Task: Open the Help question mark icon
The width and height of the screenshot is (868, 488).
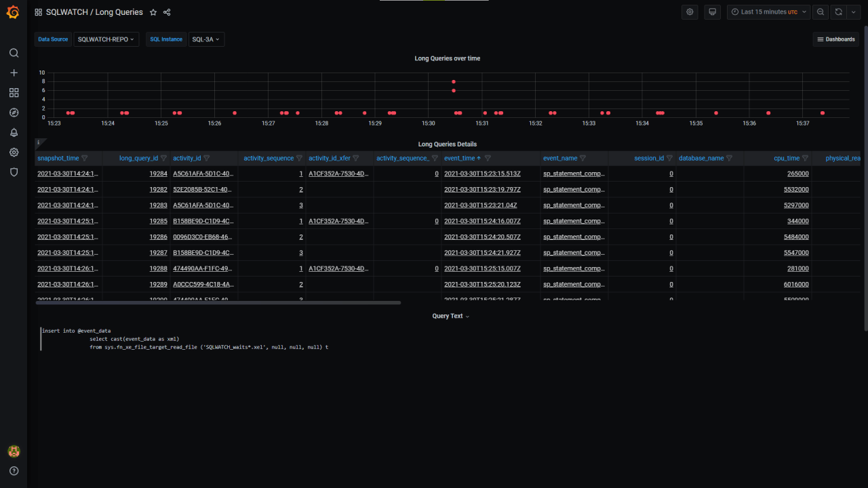Action: (14, 470)
